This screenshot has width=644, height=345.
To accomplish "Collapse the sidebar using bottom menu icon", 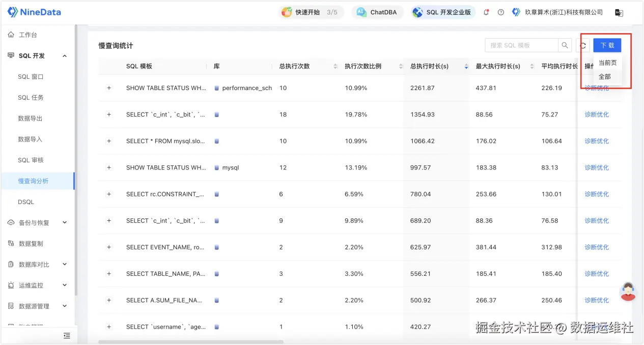I will (x=67, y=335).
